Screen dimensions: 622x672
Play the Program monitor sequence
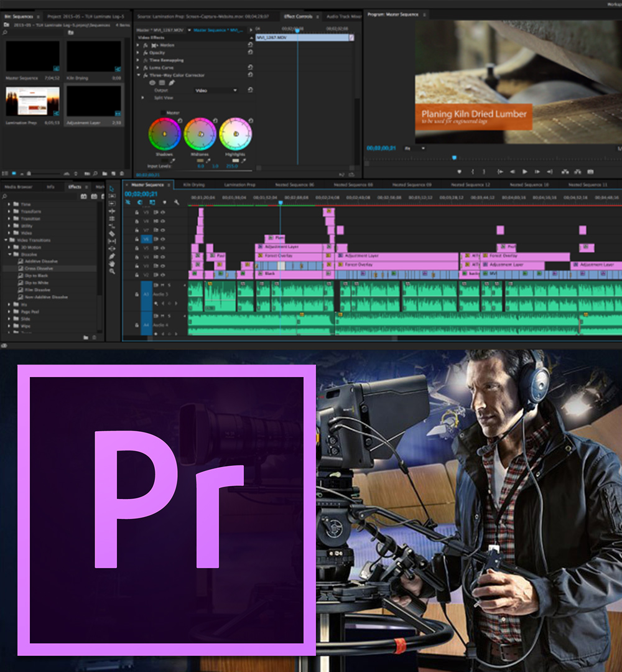pos(525,172)
